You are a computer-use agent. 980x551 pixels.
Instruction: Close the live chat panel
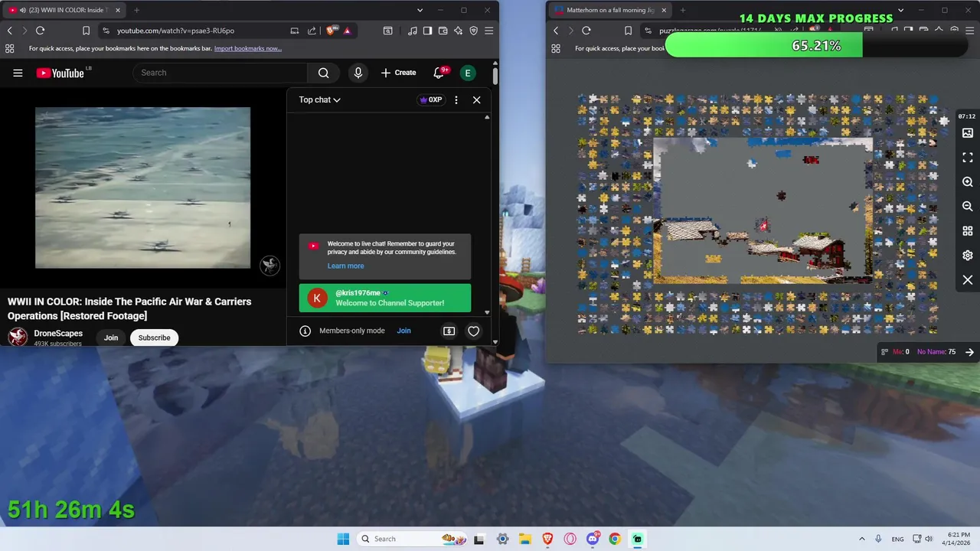coord(476,99)
